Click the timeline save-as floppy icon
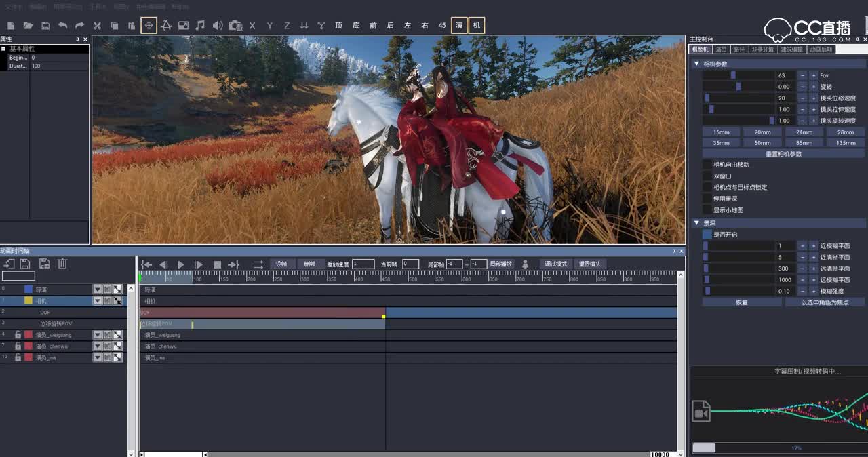 pos(44,264)
